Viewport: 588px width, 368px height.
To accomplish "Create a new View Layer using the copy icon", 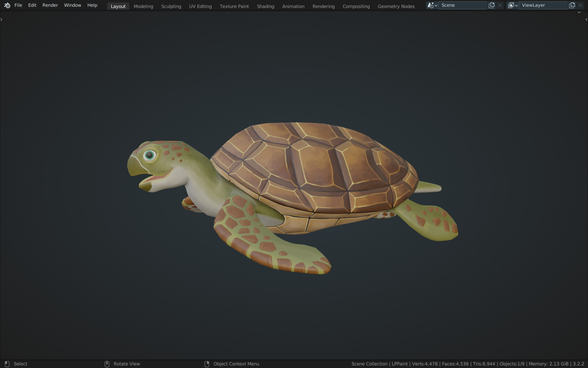I will tap(572, 5).
